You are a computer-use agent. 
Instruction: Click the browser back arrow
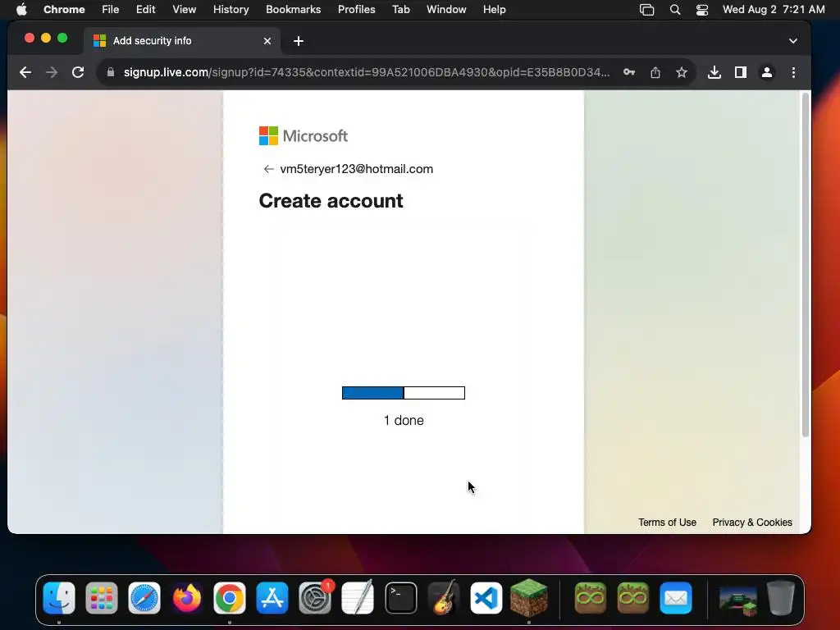coord(25,72)
